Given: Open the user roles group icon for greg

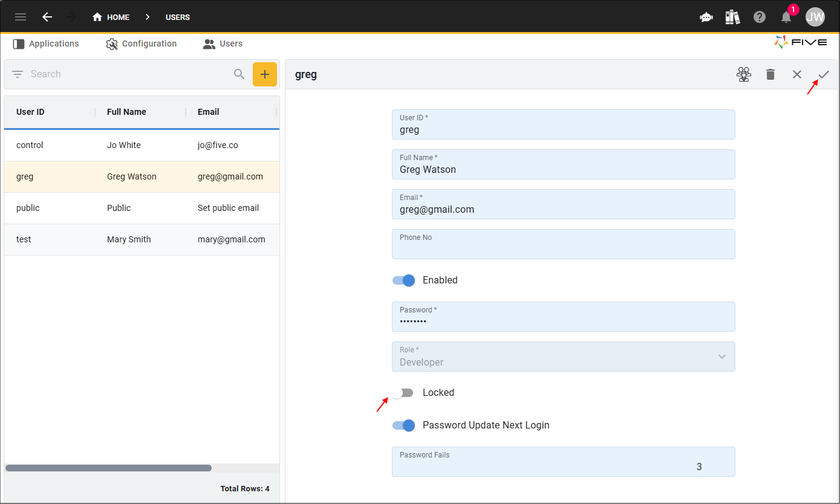Looking at the screenshot, I should pos(744,74).
